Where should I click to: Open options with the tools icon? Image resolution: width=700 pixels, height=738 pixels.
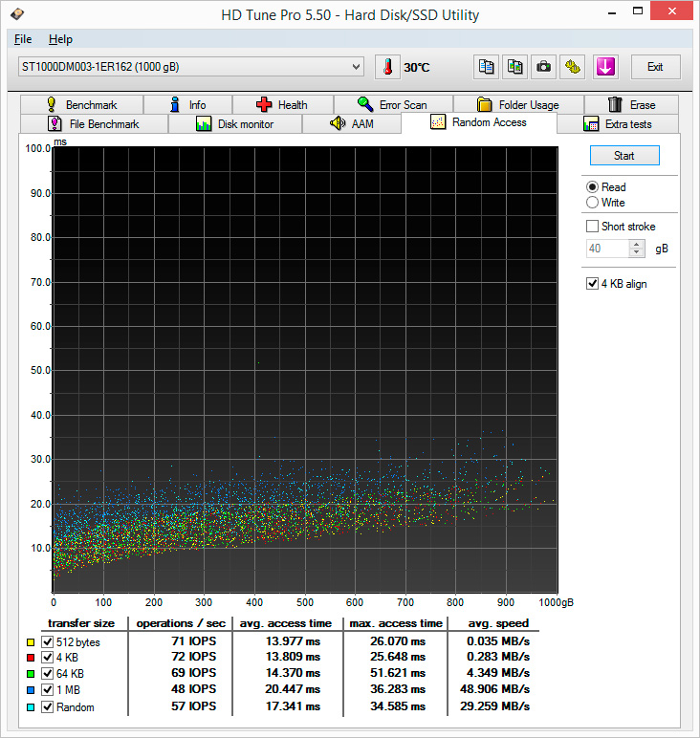573,67
